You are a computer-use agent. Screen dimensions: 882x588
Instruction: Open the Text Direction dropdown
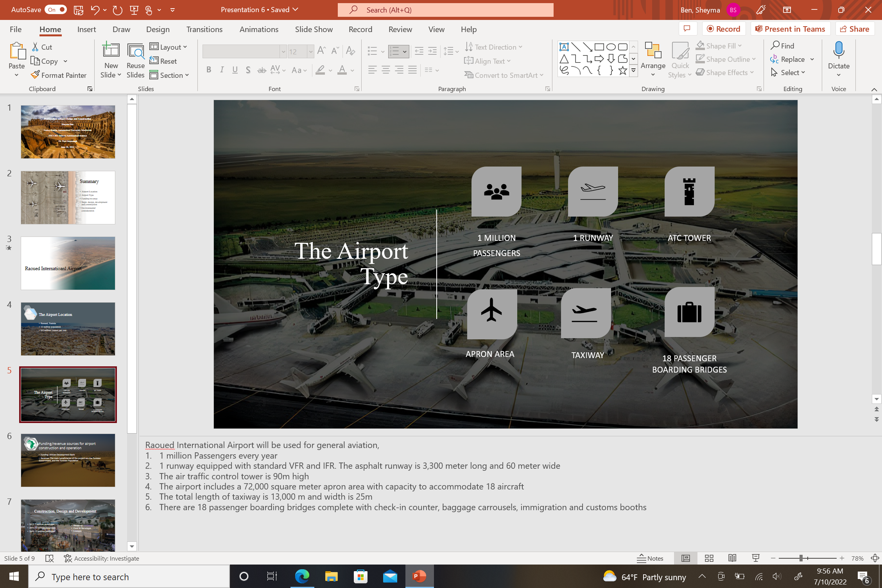coord(494,47)
